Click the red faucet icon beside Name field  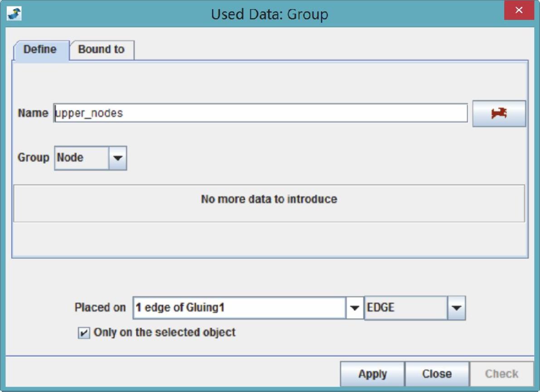499,113
